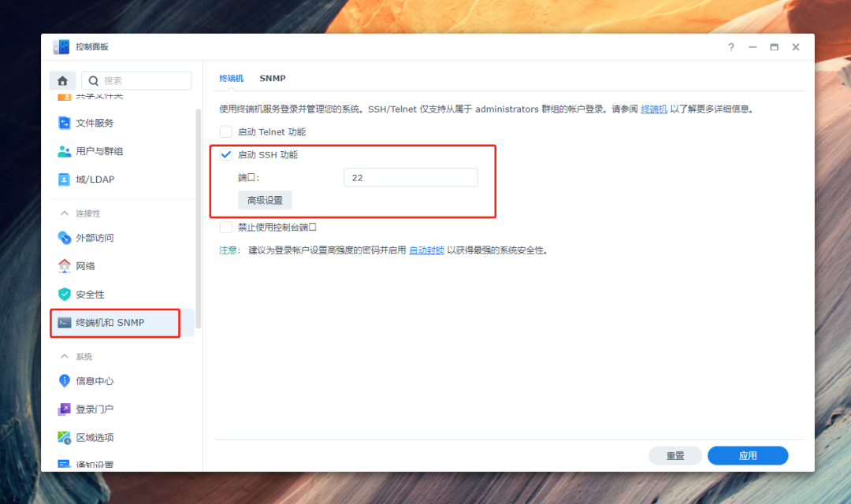Collapse the 系统 section
The height and width of the screenshot is (504, 851).
[x=65, y=357]
